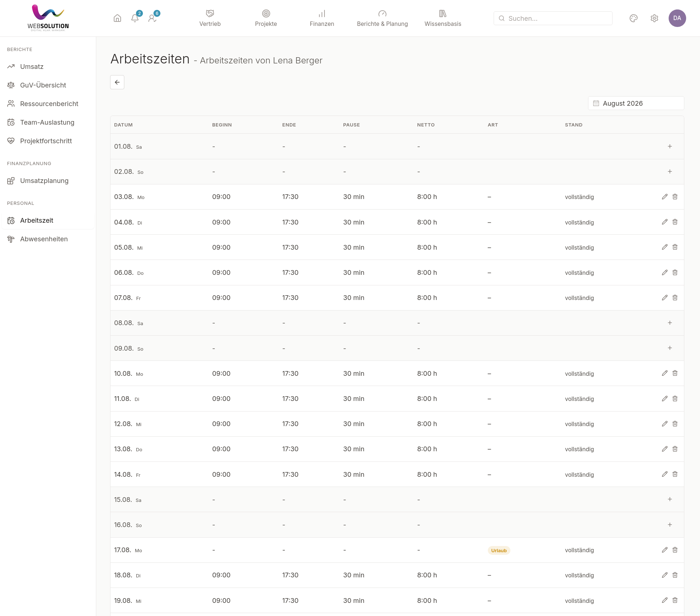The image size is (700, 616).
Task: Select Arbeitszeit in sidebar
Action: (x=48, y=221)
